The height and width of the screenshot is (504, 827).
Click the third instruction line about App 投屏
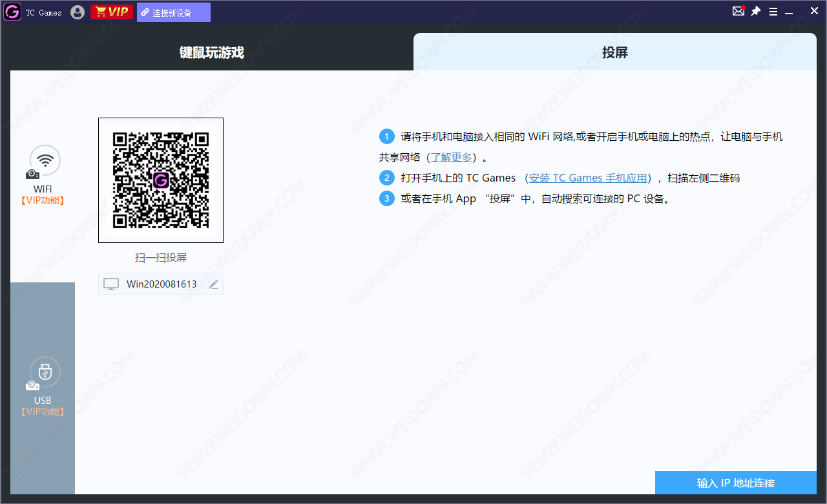tap(526, 198)
